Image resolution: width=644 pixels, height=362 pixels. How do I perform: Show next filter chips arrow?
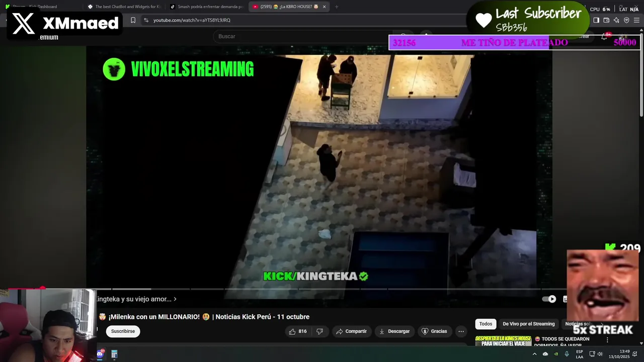click(x=602, y=324)
